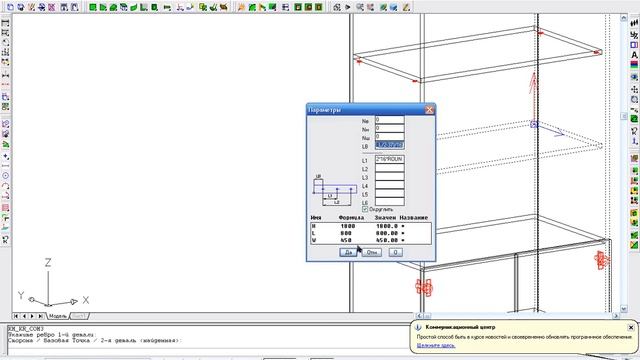640x360 pixels.
Task: Click the highlighted LB input field
Action: [x=389, y=145]
